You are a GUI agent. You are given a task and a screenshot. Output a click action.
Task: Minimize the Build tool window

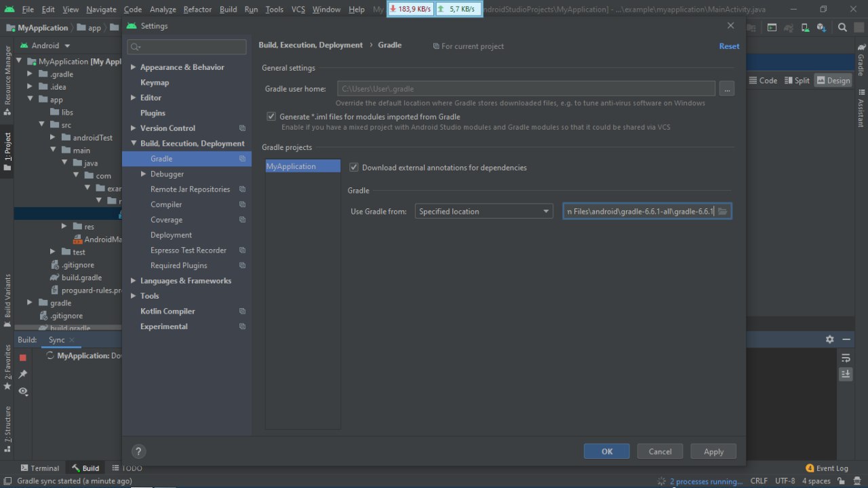(x=846, y=339)
